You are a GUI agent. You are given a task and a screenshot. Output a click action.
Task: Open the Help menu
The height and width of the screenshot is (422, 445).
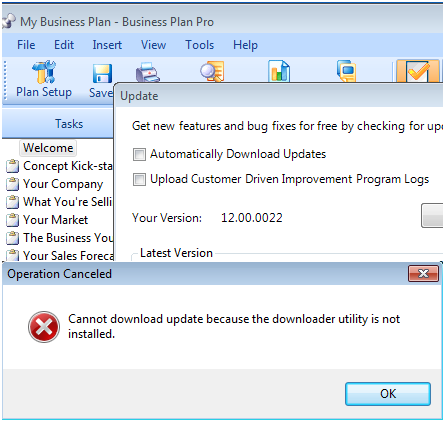245,45
